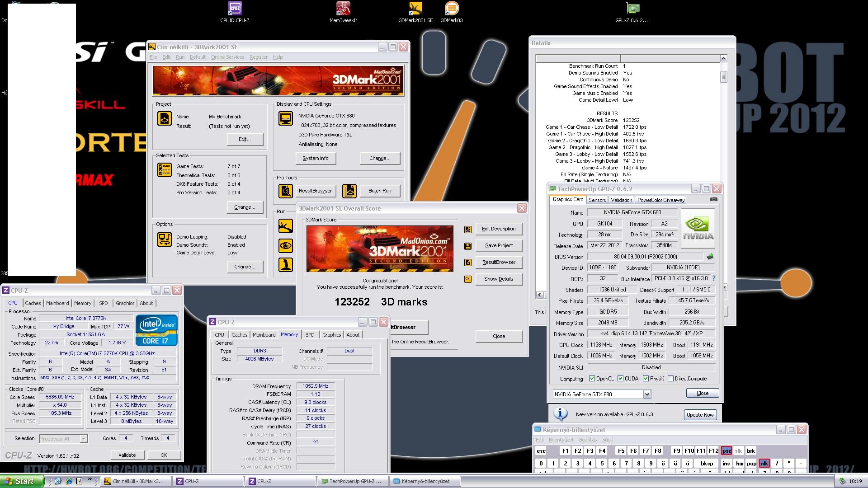The image size is (868, 488).
Task: Open the Sensors tab in GPU-Z
Action: (597, 200)
